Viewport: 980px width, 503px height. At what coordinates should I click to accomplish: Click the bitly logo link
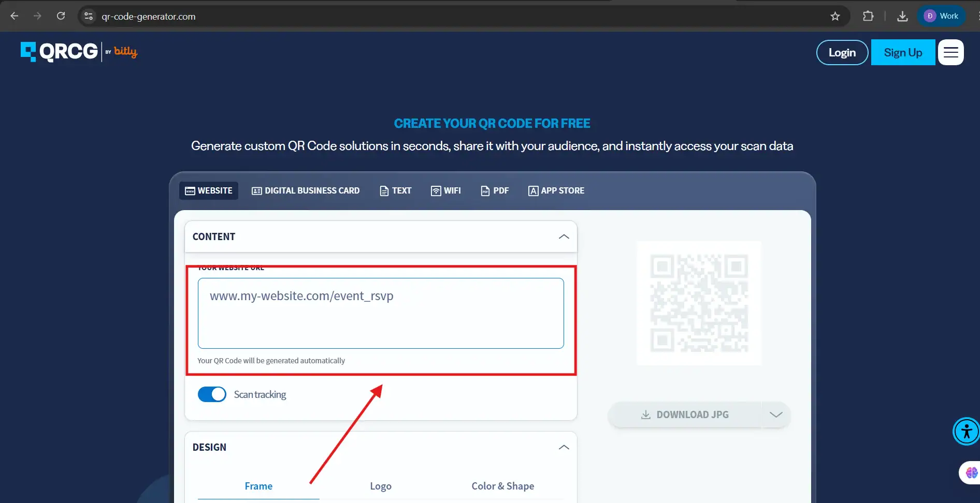[x=125, y=51]
